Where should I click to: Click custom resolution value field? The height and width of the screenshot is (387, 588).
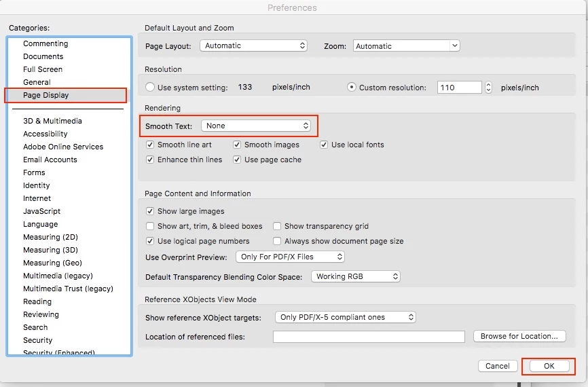click(x=460, y=88)
